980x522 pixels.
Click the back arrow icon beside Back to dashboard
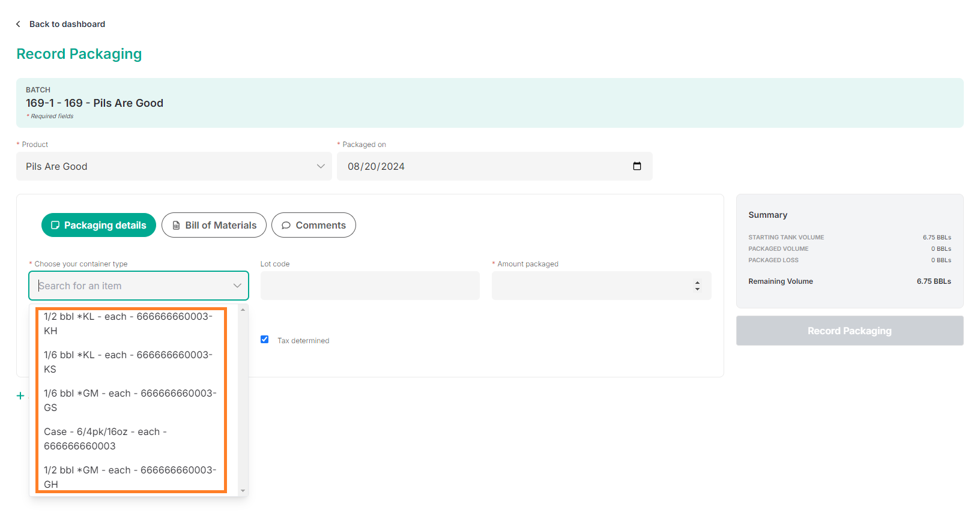click(18, 24)
